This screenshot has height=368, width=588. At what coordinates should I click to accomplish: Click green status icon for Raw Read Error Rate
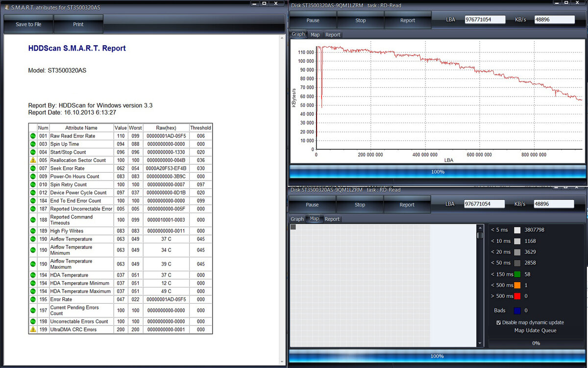tap(33, 136)
